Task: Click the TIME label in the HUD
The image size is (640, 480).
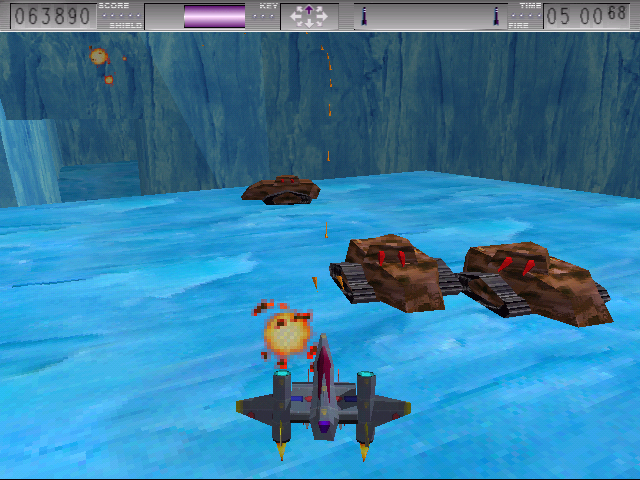Action: tap(530, 6)
